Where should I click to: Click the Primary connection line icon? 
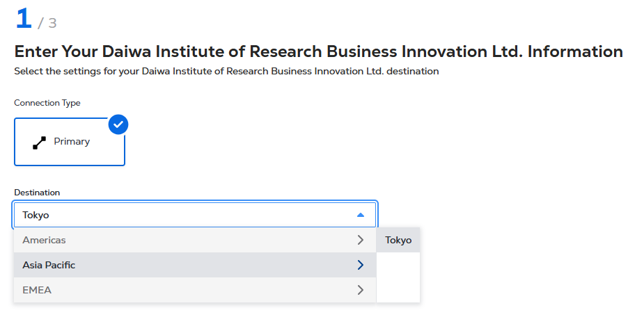click(x=39, y=142)
